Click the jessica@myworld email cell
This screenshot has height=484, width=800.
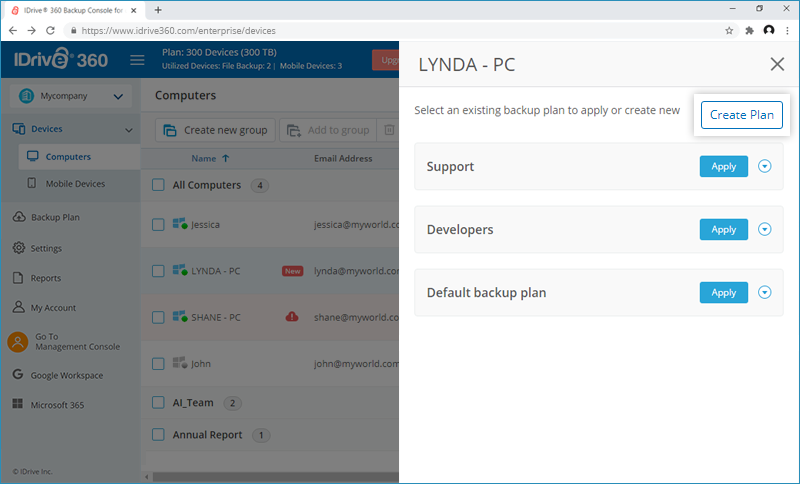356,224
